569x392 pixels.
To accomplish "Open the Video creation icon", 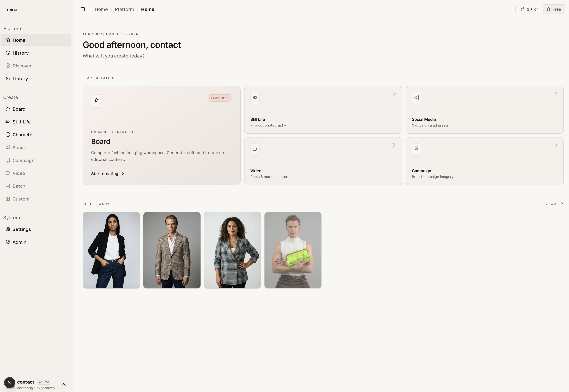I will point(8,173).
